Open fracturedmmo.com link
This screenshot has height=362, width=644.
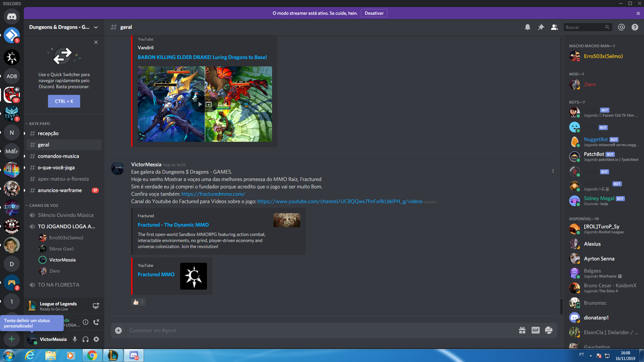[x=213, y=194]
